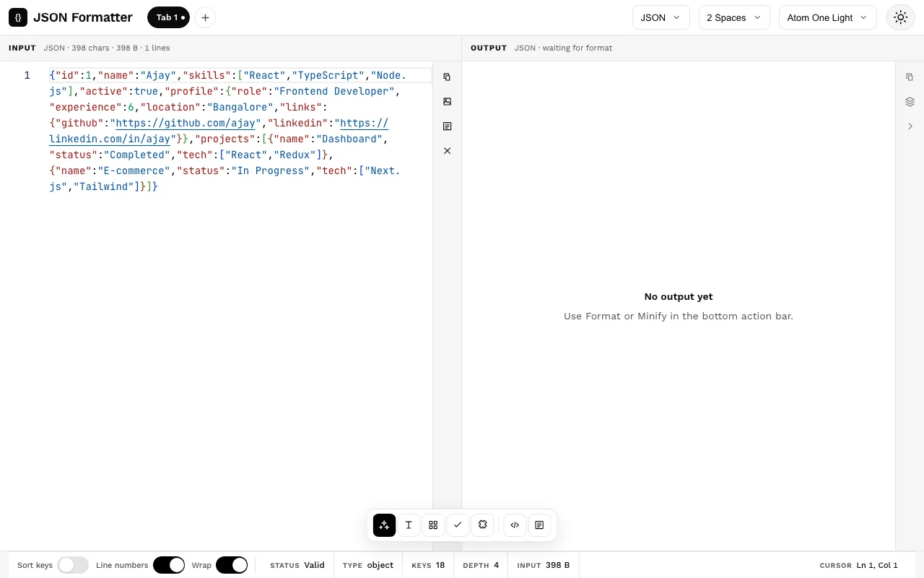Copy the output using the output panel copy icon

coord(910,77)
